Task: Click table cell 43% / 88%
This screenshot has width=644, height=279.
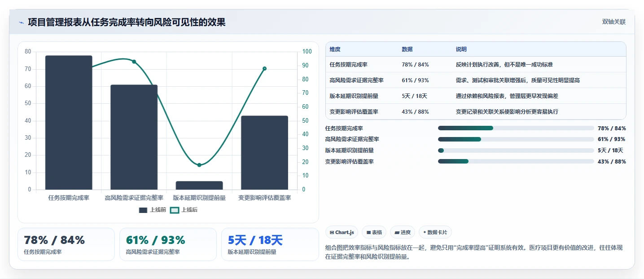Action: [415, 112]
